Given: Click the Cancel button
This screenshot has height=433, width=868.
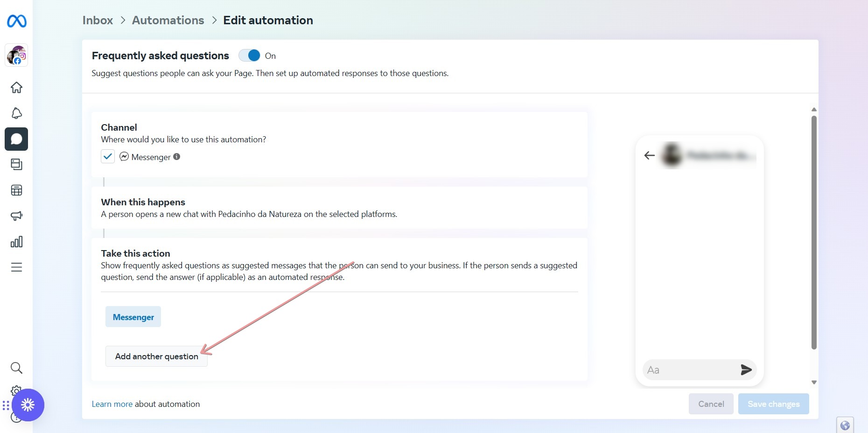Looking at the screenshot, I should pyautogui.click(x=711, y=404).
